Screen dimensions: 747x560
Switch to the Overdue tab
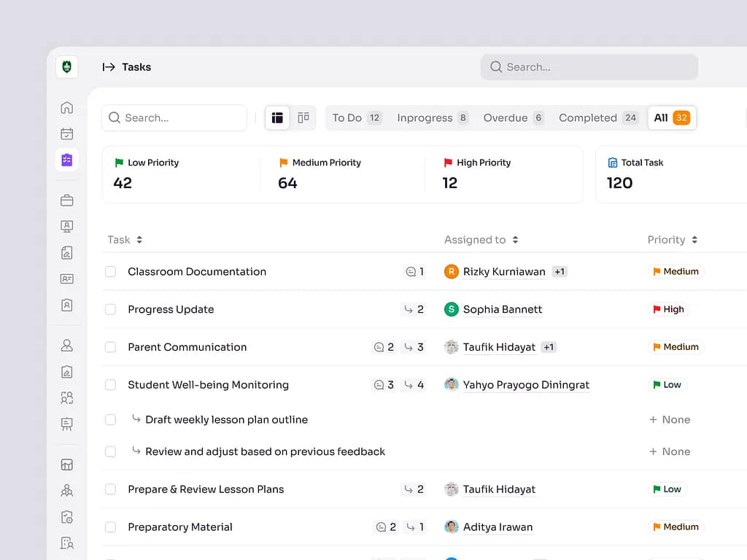[x=513, y=117]
